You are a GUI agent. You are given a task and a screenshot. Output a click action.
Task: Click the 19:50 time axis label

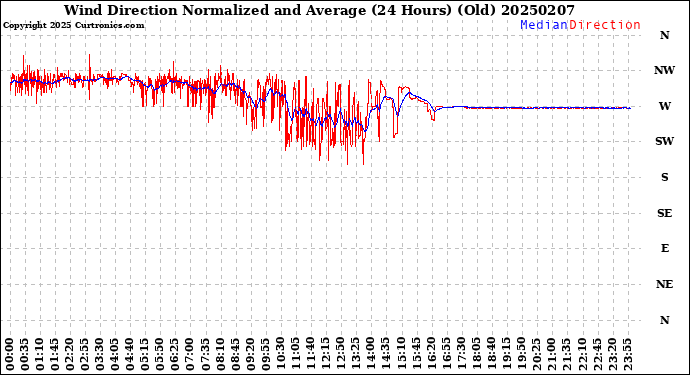tap(521, 355)
